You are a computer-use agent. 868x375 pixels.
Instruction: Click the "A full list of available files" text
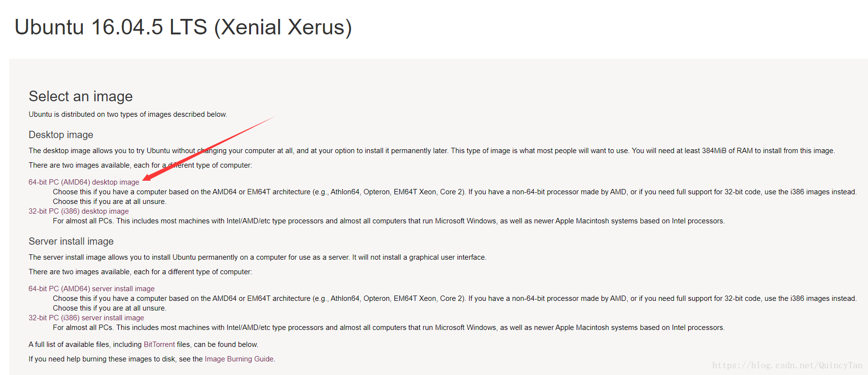tap(85, 344)
